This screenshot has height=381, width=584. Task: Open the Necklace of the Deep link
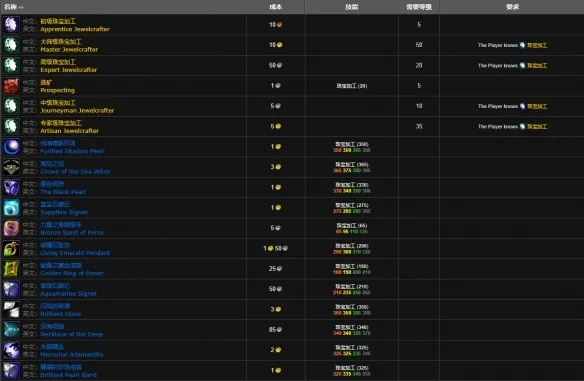click(x=72, y=334)
